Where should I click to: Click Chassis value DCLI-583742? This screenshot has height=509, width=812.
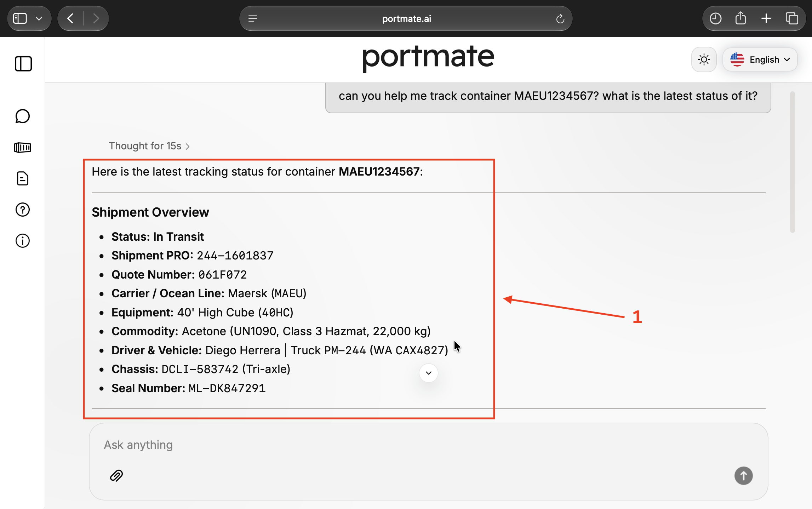[200, 369]
